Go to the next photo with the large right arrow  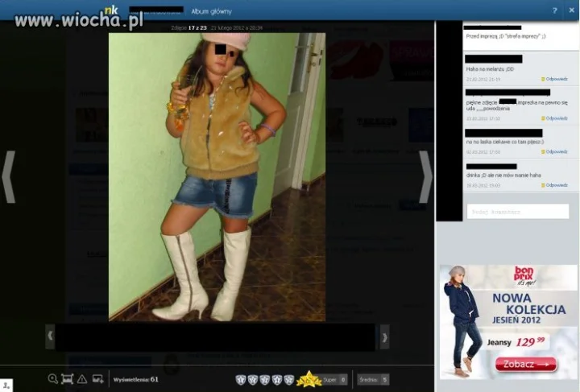coord(425,176)
